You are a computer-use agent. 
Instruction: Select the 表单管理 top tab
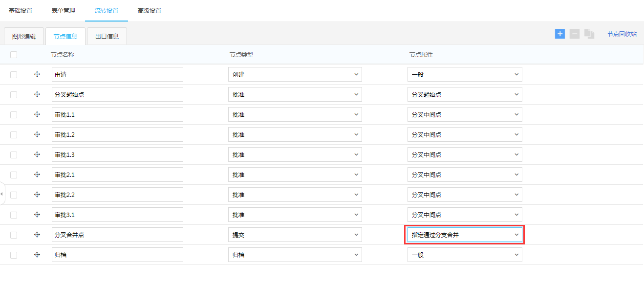point(64,11)
